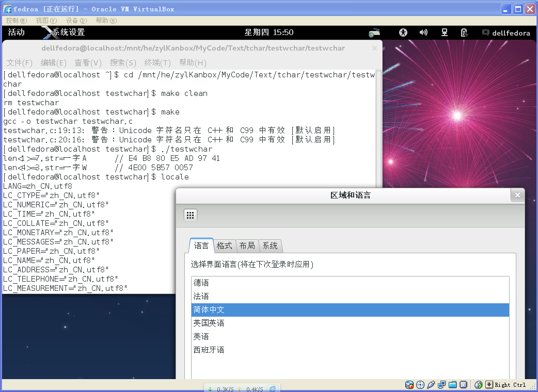
Task: Click the keyboard capture arrow icon
Action: [x=489, y=385]
